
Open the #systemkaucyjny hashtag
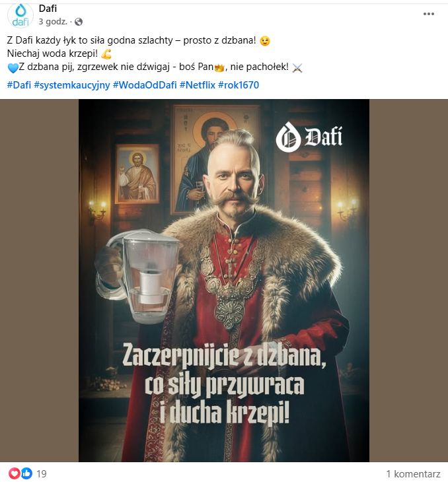[x=72, y=85]
